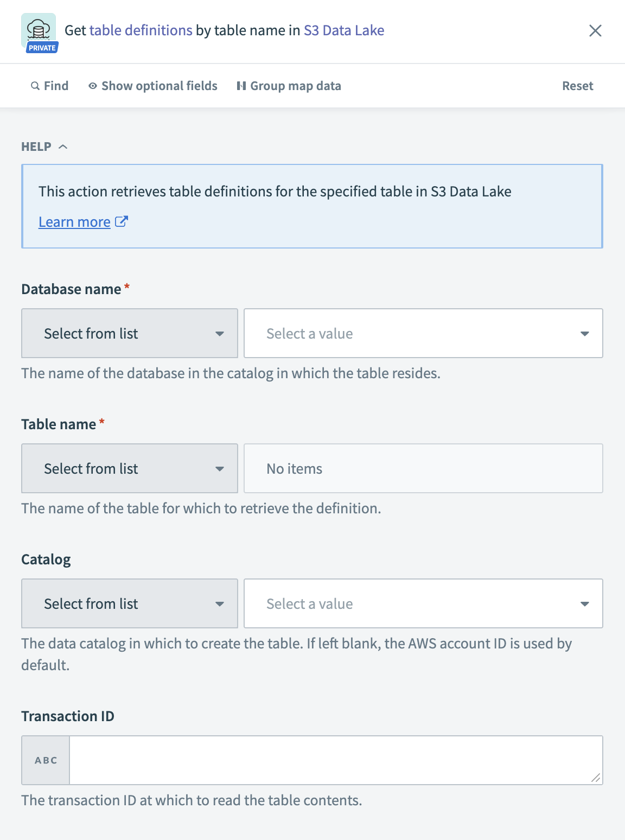Image resolution: width=625 pixels, height=840 pixels.
Task: Enable Group map data view
Action: coord(295,86)
